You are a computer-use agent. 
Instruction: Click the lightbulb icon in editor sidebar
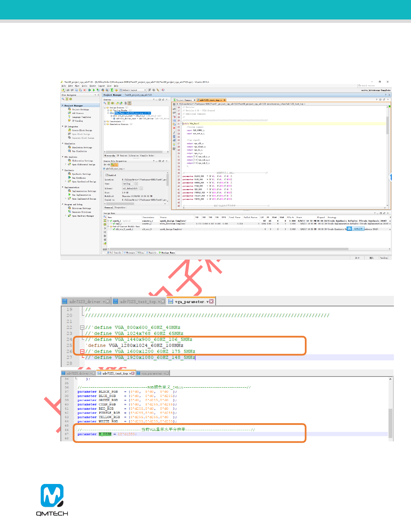click(174, 144)
